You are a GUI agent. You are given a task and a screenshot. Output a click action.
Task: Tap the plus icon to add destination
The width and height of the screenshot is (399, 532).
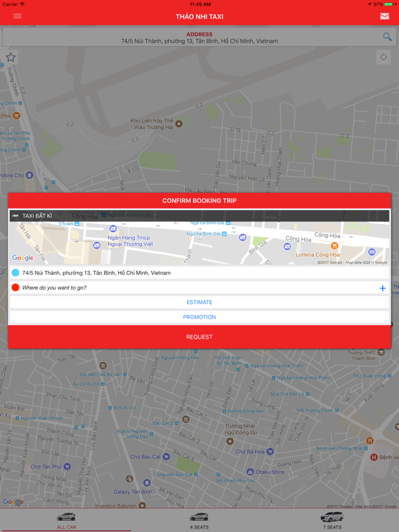click(x=382, y=288)
